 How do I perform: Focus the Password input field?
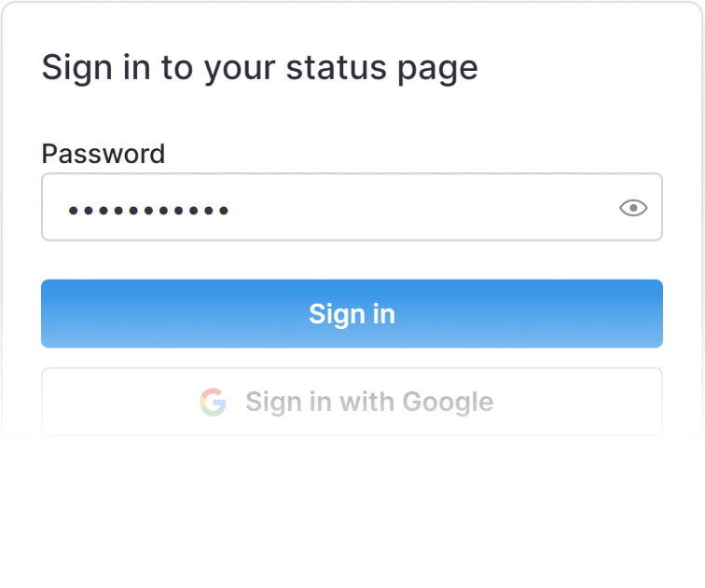373,207
